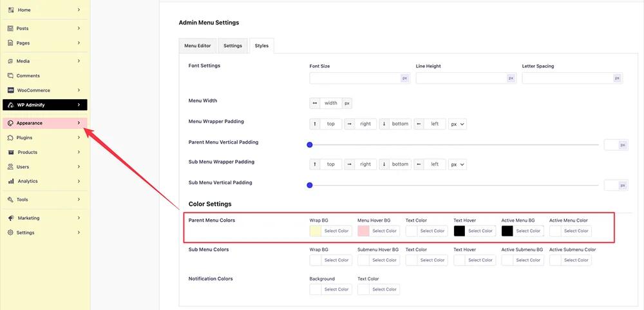Click up-arrow icon in Sub Menu Wrapper Padding
The width and height of the screenshot is (644, 310).
pyautogui.click(x=315, y=164)
